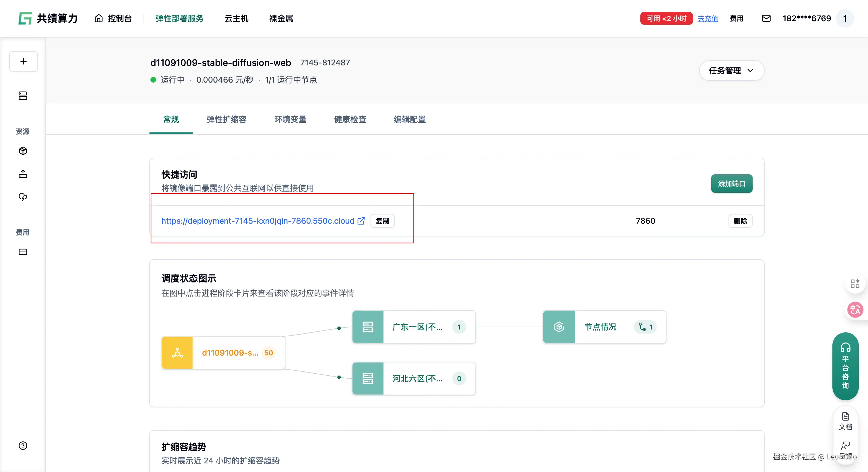Click the plus icon in left sidebar

tap(23, 61)
